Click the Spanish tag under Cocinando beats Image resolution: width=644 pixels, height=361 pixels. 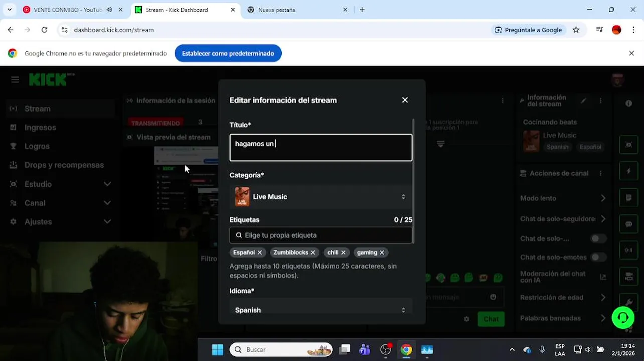pyautogui.click(x=558, y=147)
